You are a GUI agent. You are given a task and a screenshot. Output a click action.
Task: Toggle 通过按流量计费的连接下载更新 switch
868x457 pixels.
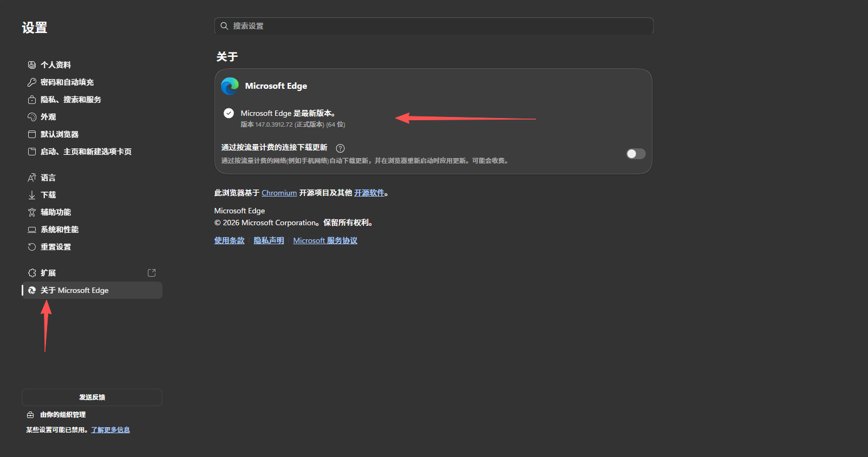[636, 154]
